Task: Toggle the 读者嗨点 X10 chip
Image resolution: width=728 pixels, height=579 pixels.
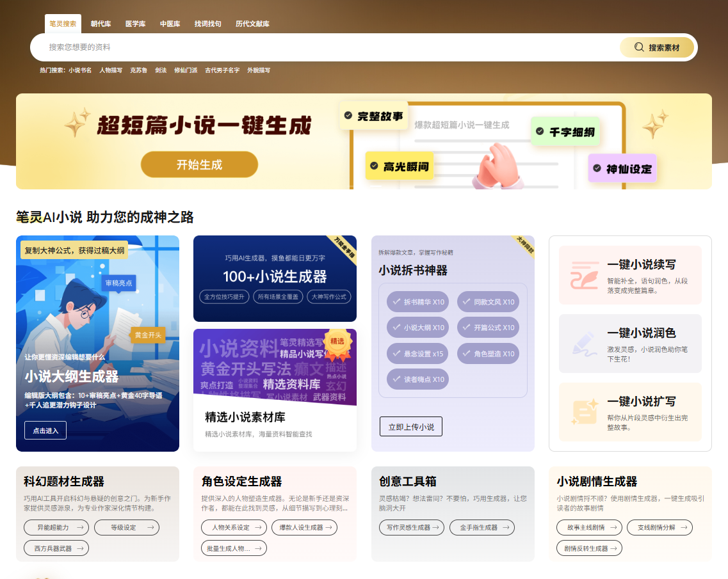Action: (x=418, y=379)
